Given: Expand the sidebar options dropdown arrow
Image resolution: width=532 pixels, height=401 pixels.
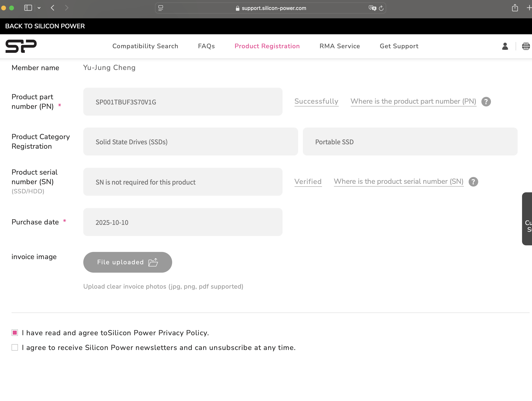Looking at the screenshot, I should click(x=39, y=8).
